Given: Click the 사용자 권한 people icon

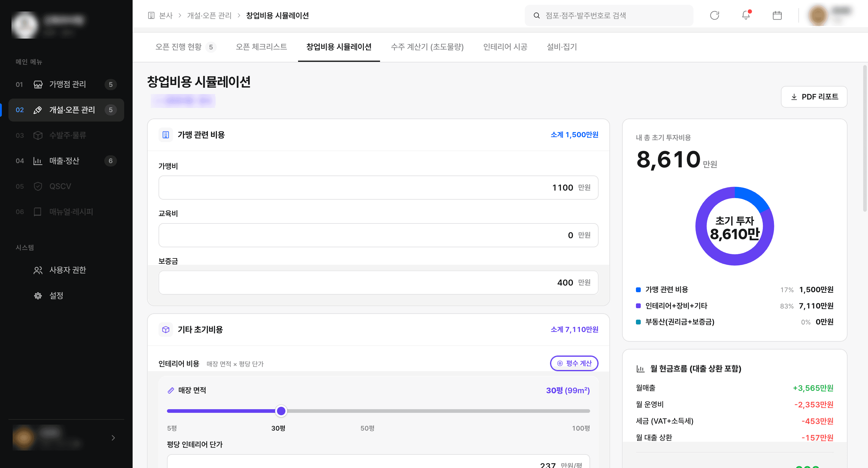Looking at the screenshot, I should (38, 270).
